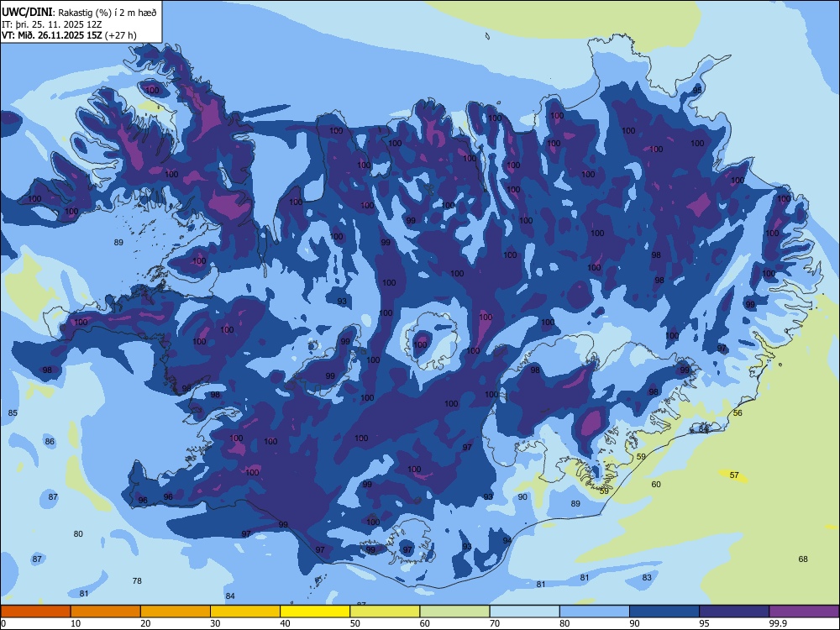Click the bright yellow 40–50 legend segment
Image resolution: width=840 pixels, height=630 pixels.
click(315, 612)
